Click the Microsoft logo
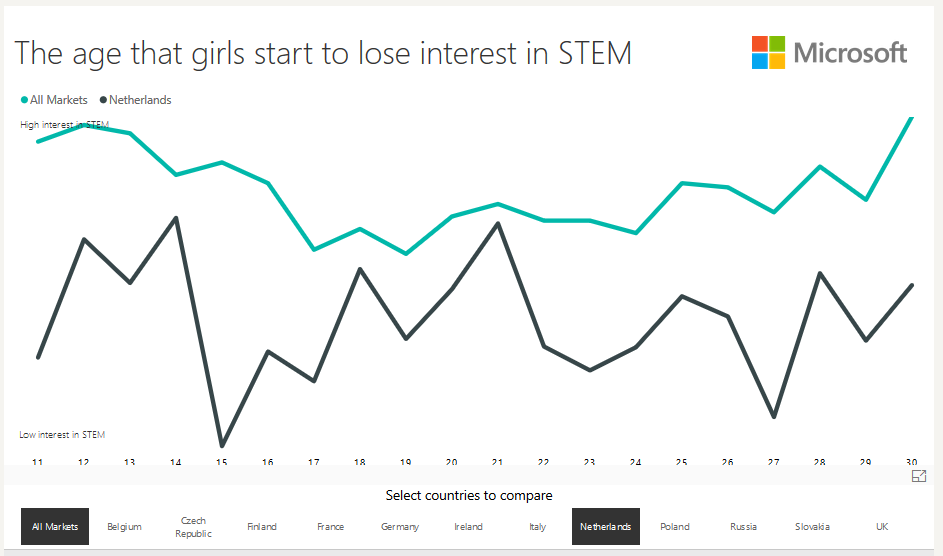The width and height of the screenshot is (943, 556). pyautogui.click(x=829, y=53)
